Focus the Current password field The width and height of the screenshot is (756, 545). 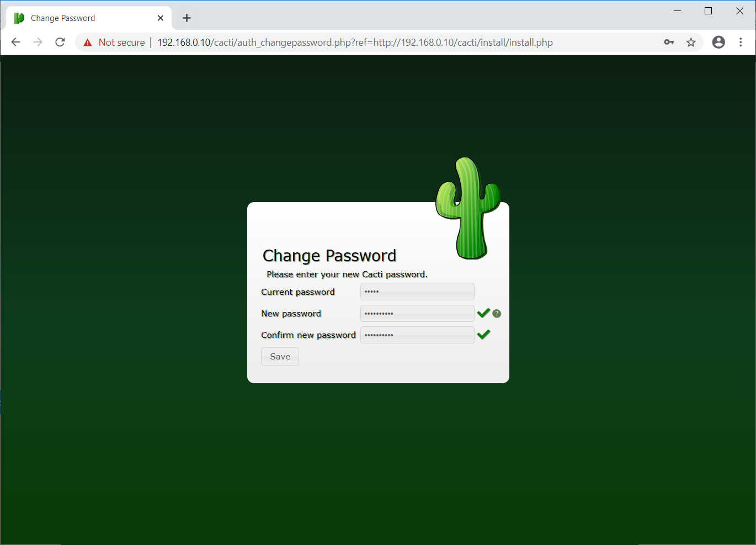(417, 292)
